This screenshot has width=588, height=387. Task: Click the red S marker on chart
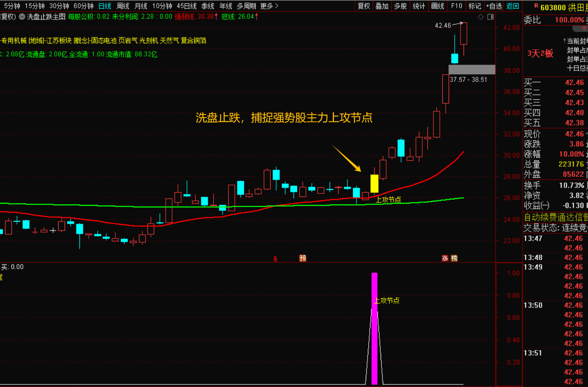(275, 258)
